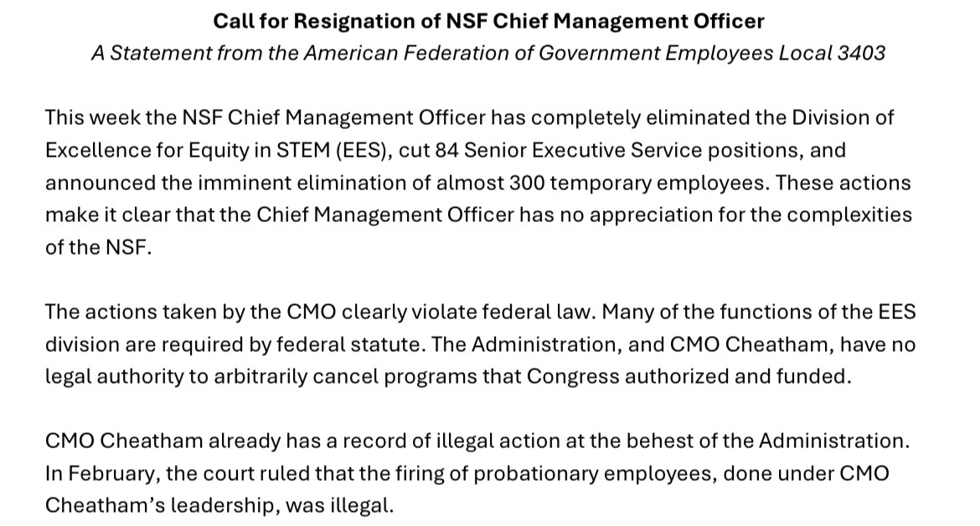Click the bold title "Call for Resignation of NSF Chief Management Officer"
Image resolution: width=980 pixels, height=526 pixels.
(x=488, y=21)
